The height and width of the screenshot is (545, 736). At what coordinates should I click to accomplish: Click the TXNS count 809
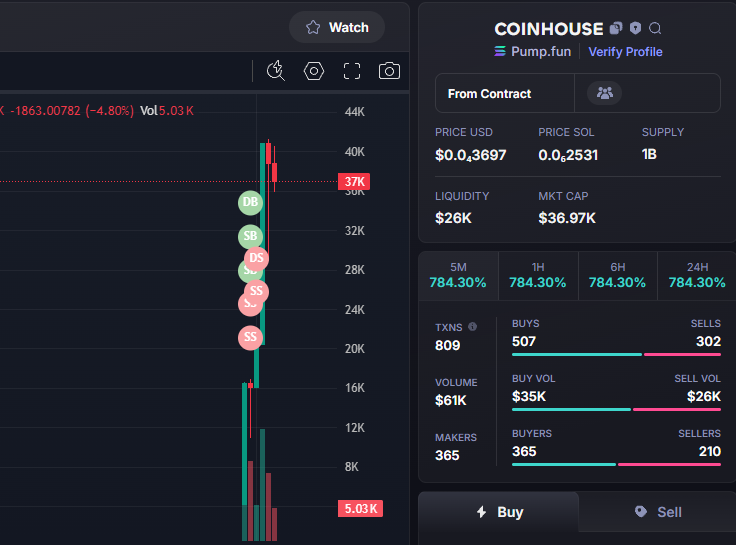(447, 345)
